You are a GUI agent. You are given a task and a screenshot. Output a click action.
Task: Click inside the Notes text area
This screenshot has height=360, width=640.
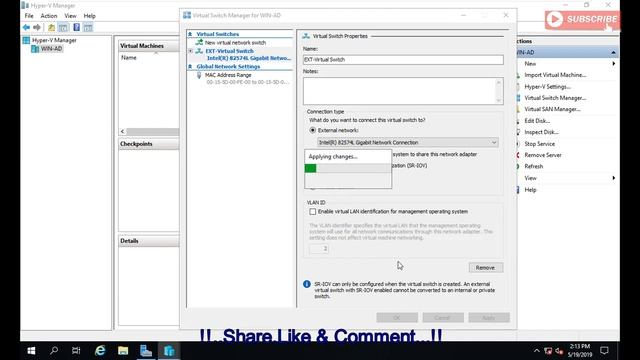399,91
